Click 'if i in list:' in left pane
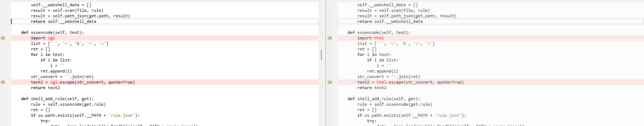The image size is (644, 126). (x=56, y=60)
